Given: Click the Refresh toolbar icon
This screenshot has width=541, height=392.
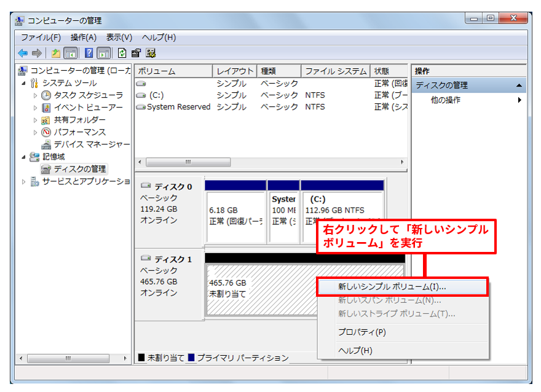Looking at the screenshot, I should coord(122,53).
